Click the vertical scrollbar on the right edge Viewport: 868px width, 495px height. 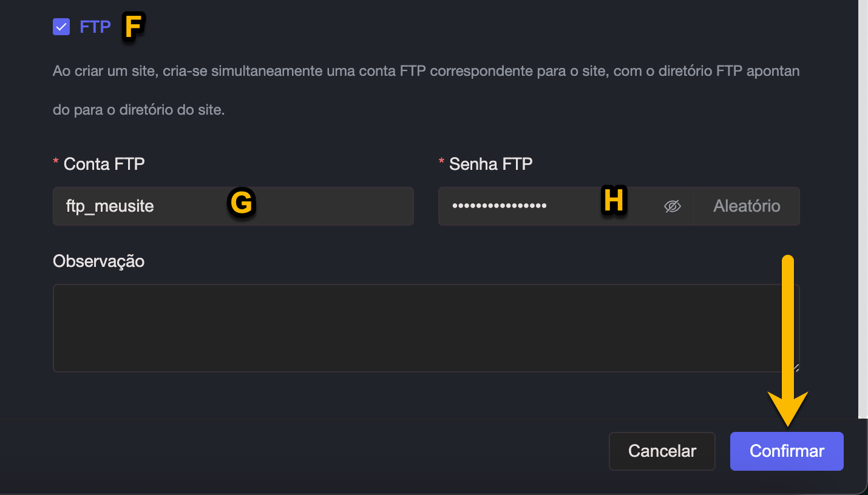click(863, 206)
